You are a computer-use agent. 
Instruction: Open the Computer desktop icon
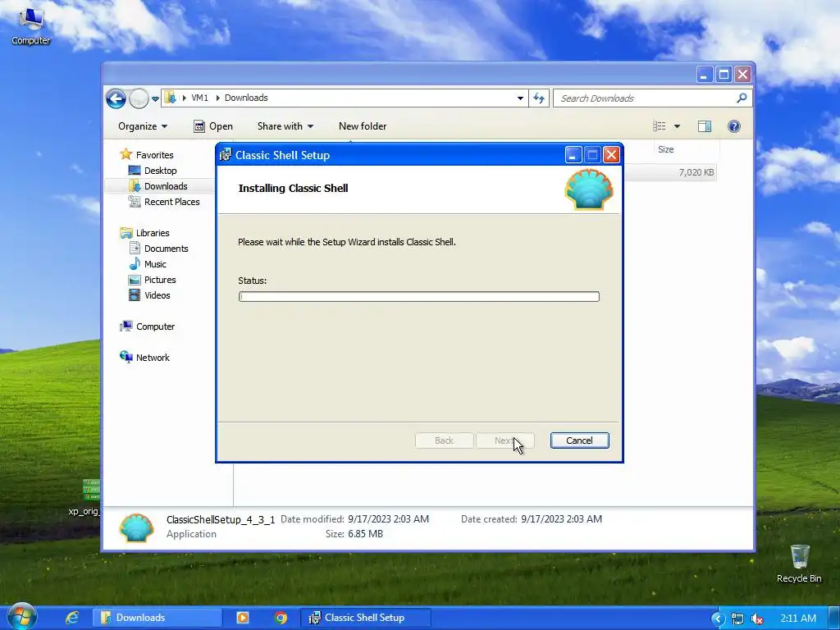tap(30, 25)
